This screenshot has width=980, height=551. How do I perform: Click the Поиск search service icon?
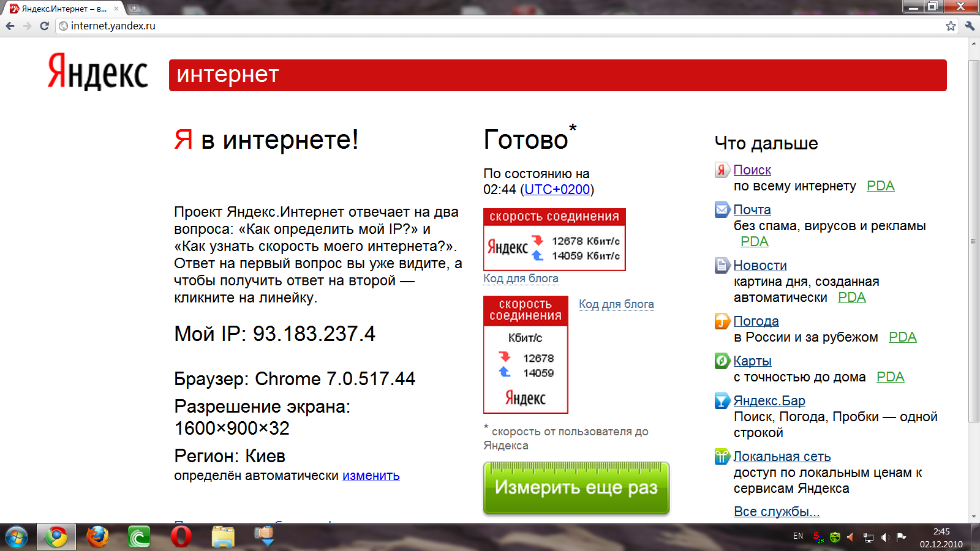tap(722, 170)
